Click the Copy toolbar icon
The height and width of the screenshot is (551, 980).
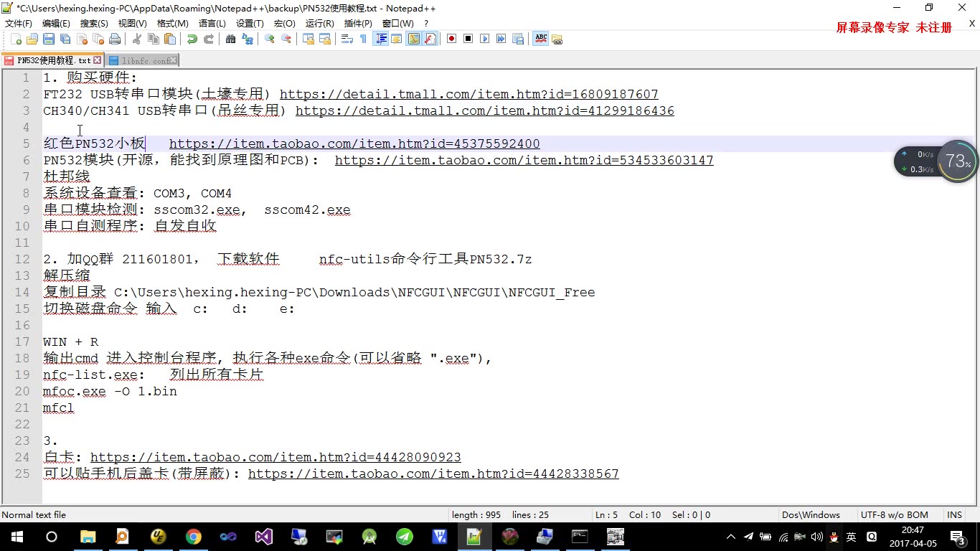coord(154,39)
